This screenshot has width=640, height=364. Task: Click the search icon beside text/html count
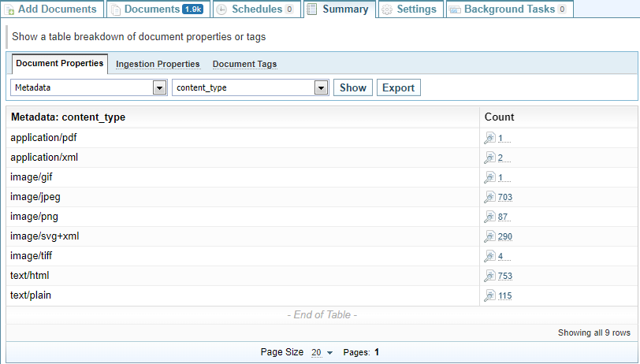click(489, 276)
